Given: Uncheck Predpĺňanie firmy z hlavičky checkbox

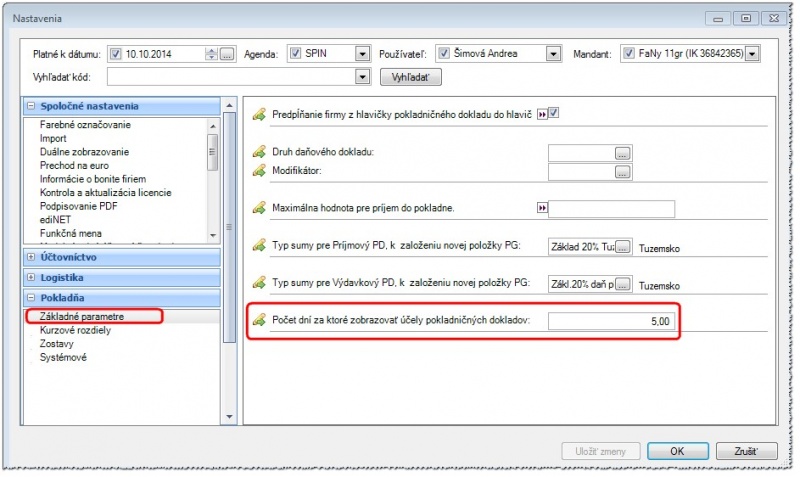Looking at the screenshot, I should 554,113.
